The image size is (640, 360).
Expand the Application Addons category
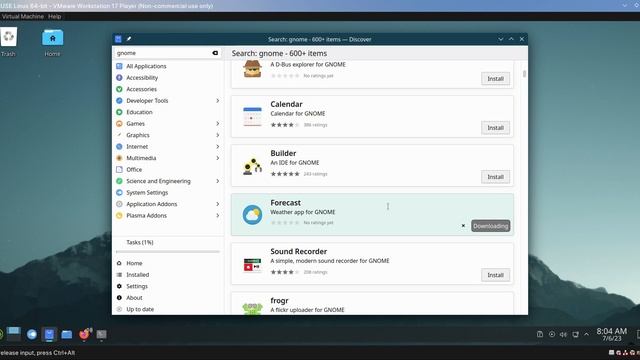point(218,204)
